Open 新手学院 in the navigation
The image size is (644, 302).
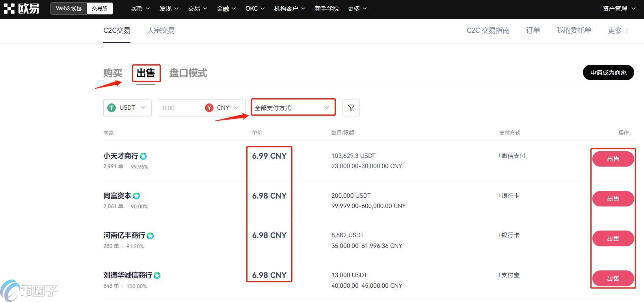click(x=327, y=8)
